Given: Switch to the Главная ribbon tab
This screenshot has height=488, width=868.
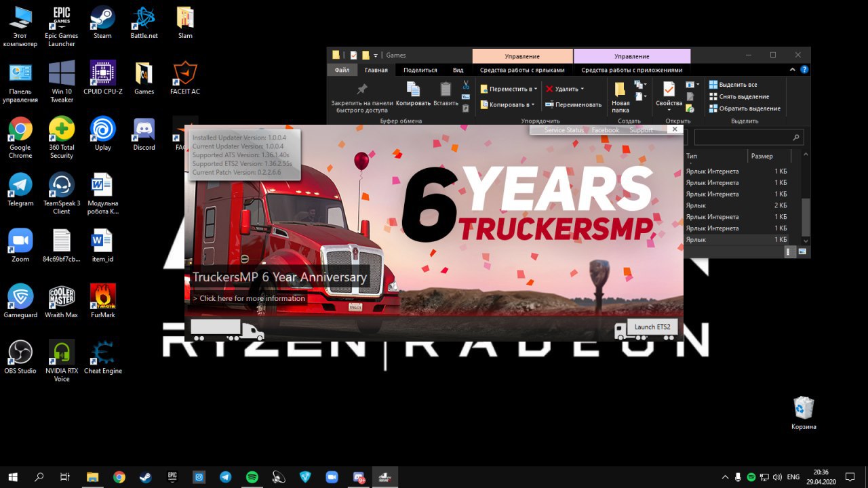Looking at the screenshot, I should (x=376, y=70).
